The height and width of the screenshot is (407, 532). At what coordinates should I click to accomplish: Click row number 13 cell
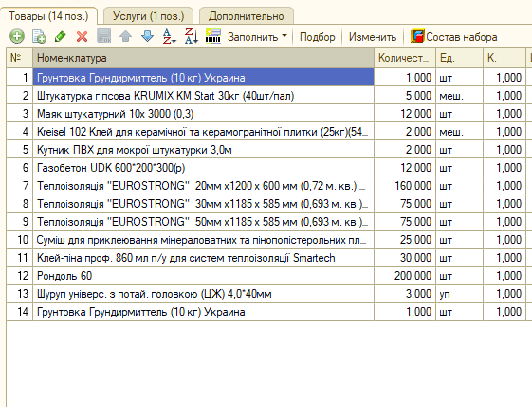point(19,294)
